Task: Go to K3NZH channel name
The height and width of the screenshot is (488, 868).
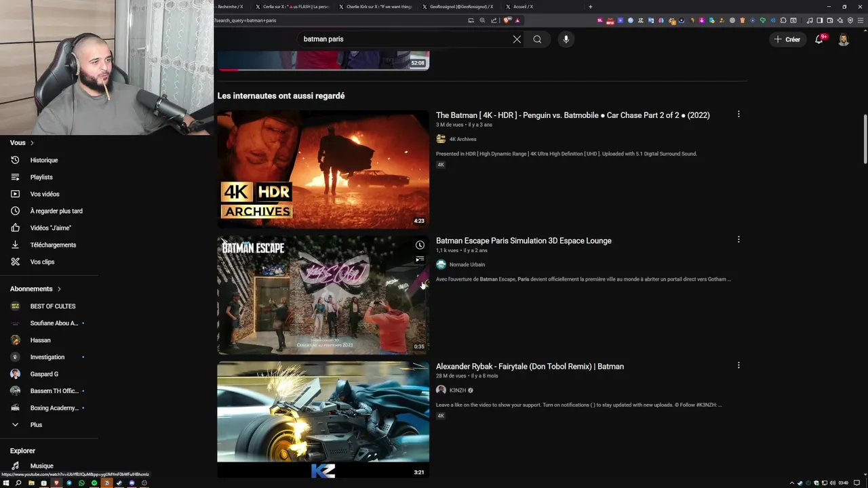Action: pos(458,390)
